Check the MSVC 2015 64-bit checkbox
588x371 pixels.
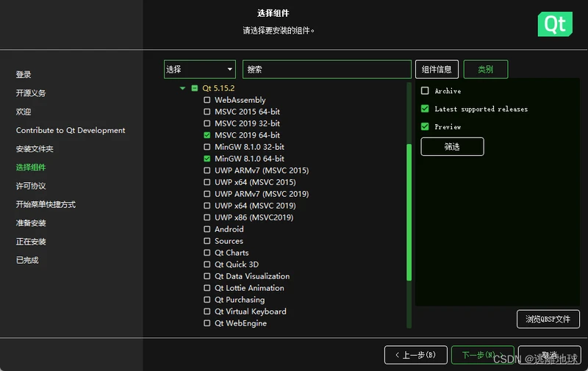point(207,112)
